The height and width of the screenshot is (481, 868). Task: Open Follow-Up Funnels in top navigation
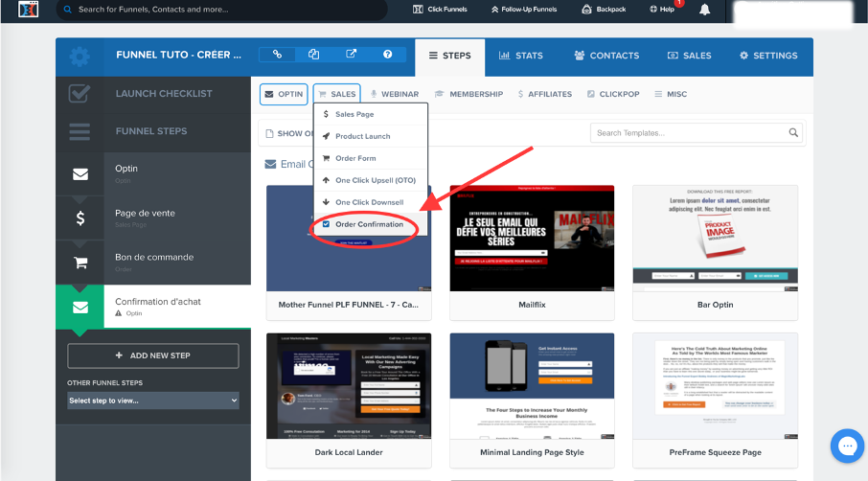tap(524, 9)
